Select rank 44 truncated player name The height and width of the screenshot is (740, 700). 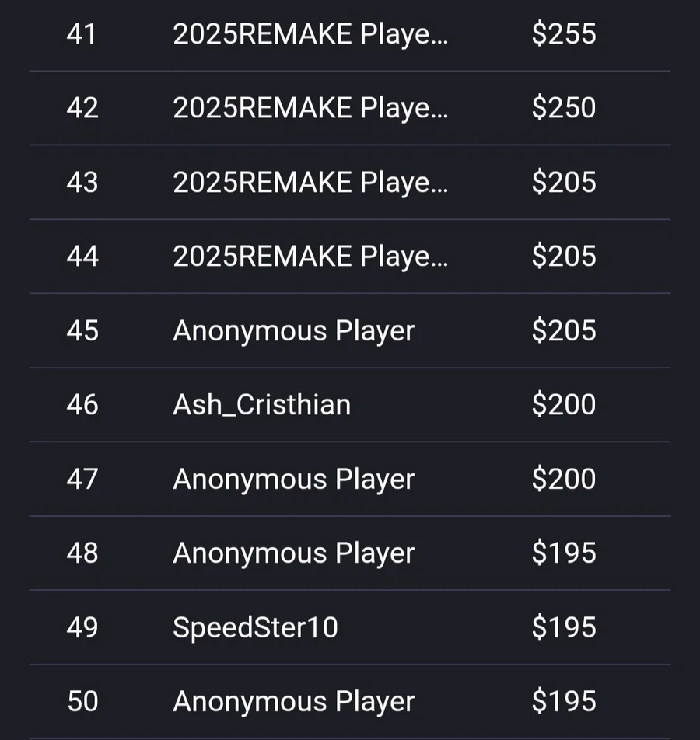pos(310,257)
